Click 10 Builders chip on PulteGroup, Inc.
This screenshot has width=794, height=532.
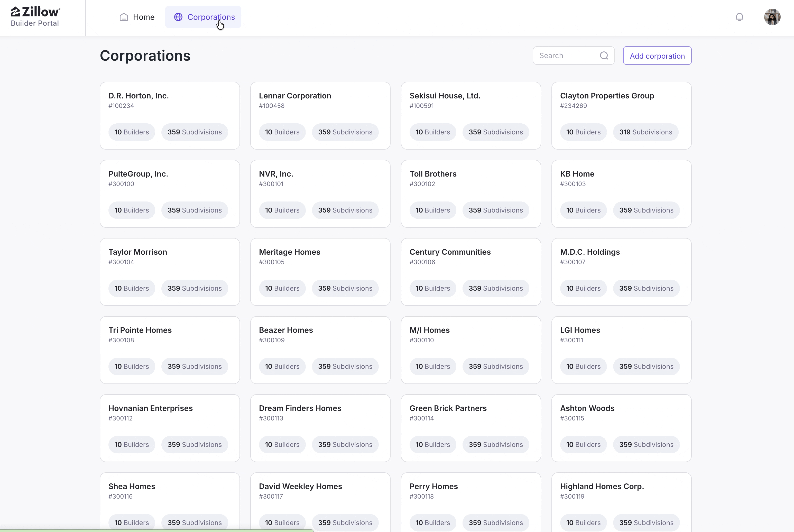pos(132,210)
